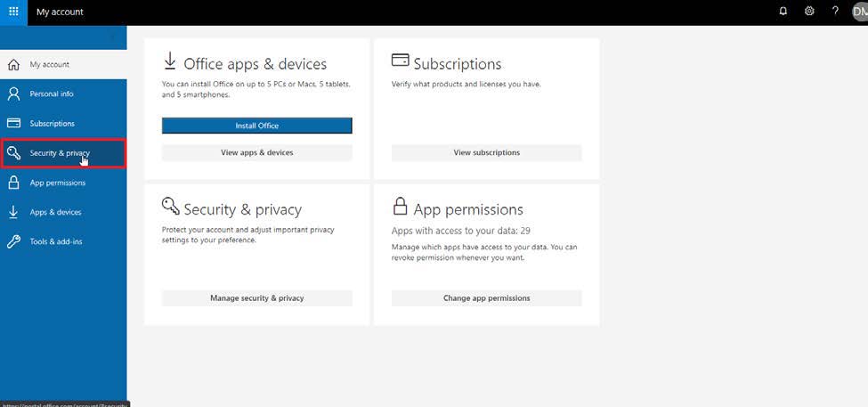The width and height of the screenshot is (868, 407).
Task: Click the Subscriptions card heading
Action: pyautogui.click(x=458, y=64)
